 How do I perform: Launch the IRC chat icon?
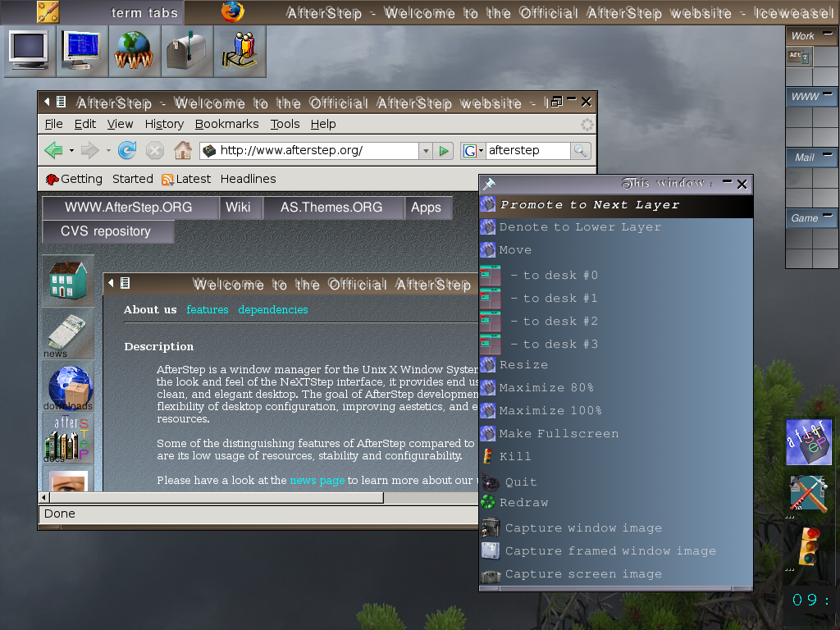click(240, 51)
